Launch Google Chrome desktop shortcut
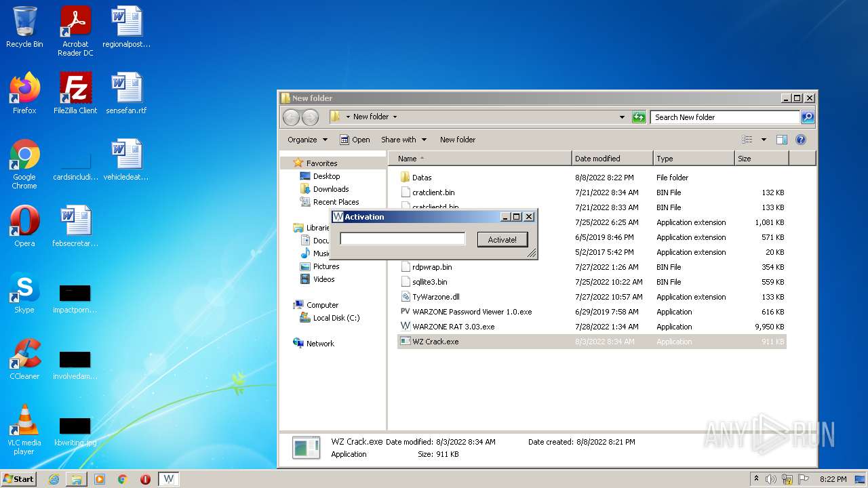Image resolution: width=868 pixels, height=488 pixels. (24, 164)
